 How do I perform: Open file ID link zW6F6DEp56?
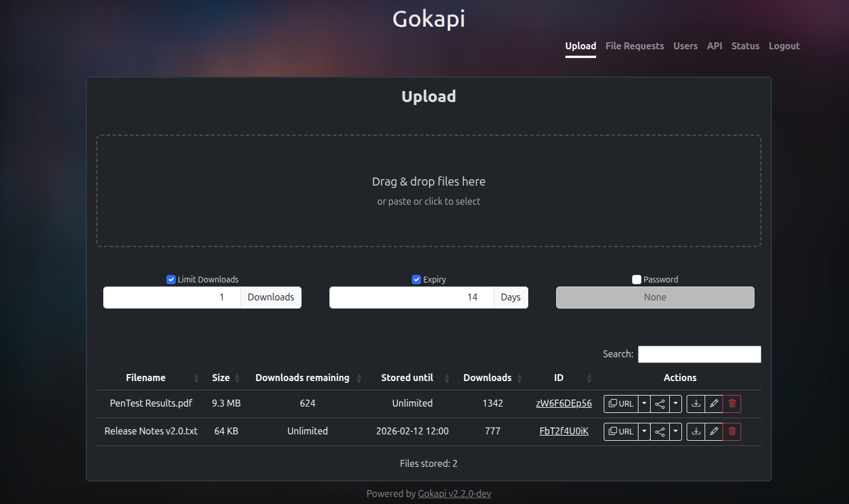[564, 403]
